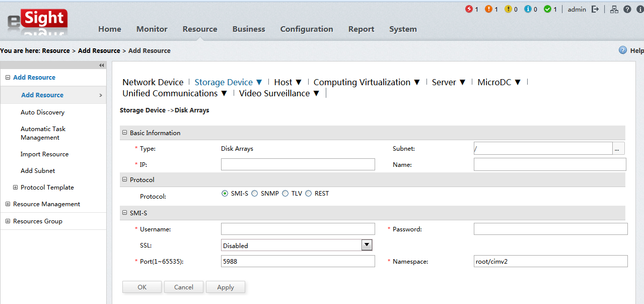The width and height of the screenshot is (644, 304).
Task: Open the Monitor menu
Action: (152, 29)
